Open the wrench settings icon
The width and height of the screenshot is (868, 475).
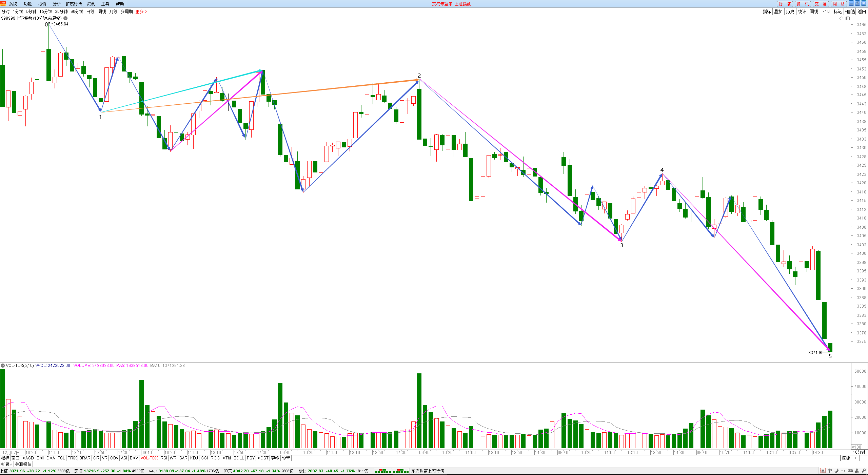pos(864,471)
